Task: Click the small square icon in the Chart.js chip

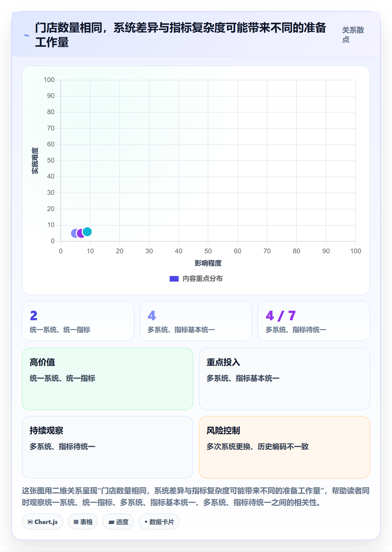Action: (x=30, y=522)
